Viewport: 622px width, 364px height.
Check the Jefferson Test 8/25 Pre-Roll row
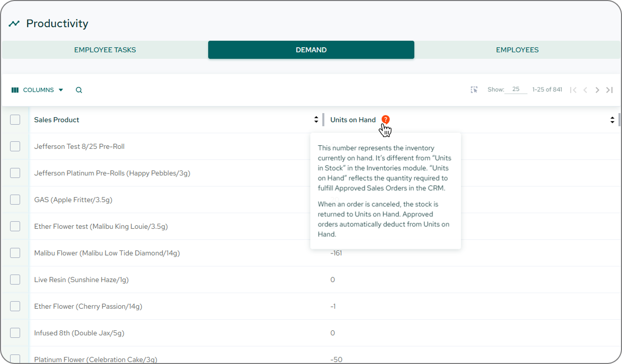(x=15, y=146)
